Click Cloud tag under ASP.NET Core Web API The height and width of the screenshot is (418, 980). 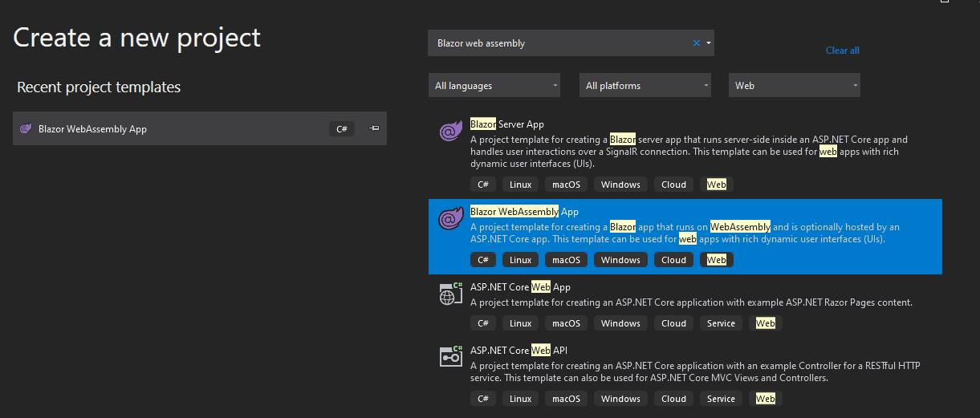point(673,399)
